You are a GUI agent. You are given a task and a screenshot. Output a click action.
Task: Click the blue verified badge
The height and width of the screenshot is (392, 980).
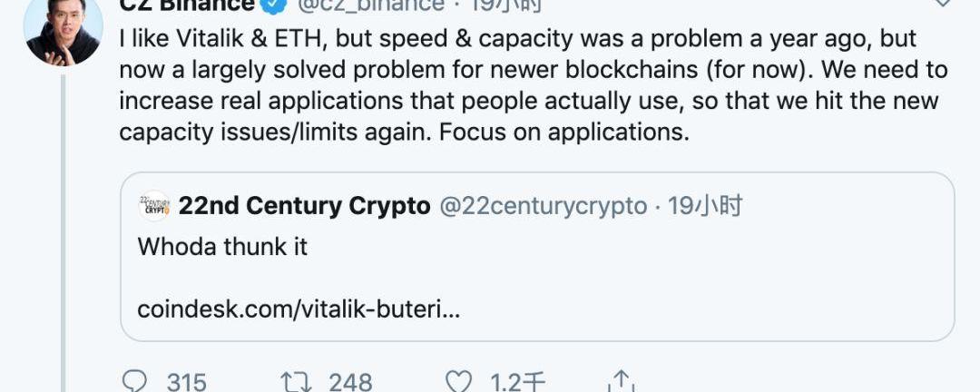272,5
